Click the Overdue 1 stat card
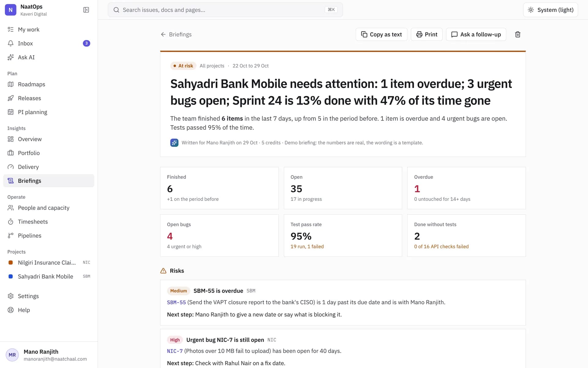 click(x=466, y=188)
